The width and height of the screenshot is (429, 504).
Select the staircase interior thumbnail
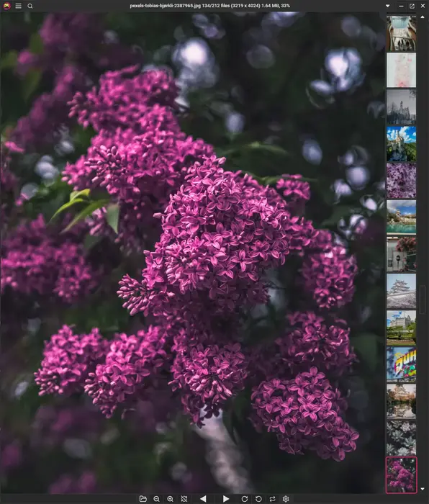(401, 33)
